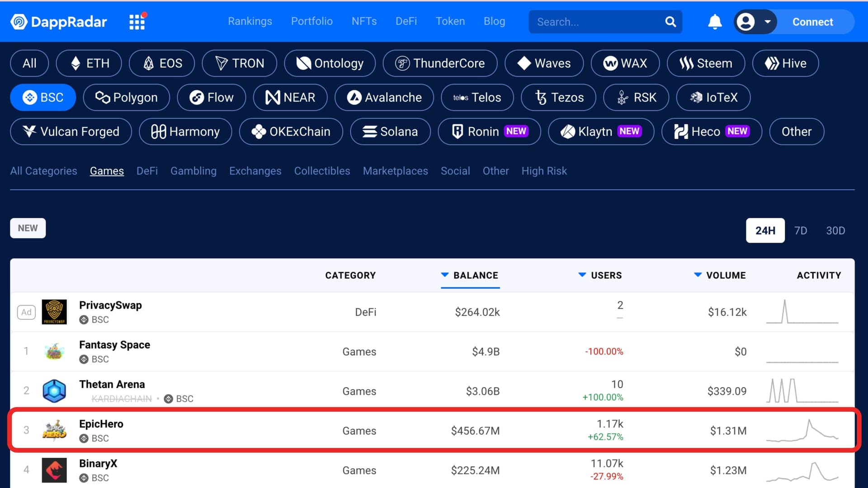
Task: Select the All chains filter
Action: tap(29, 63)
